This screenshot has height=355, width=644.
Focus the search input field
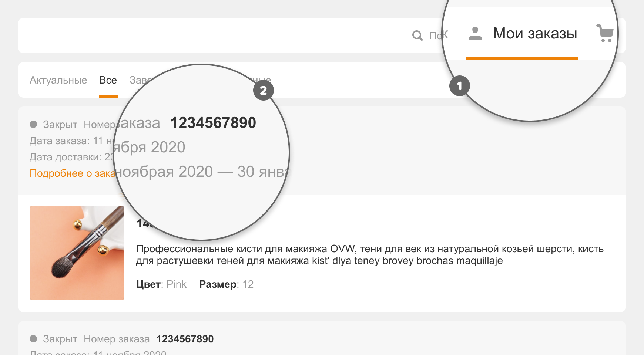click(x=437, y=35)
